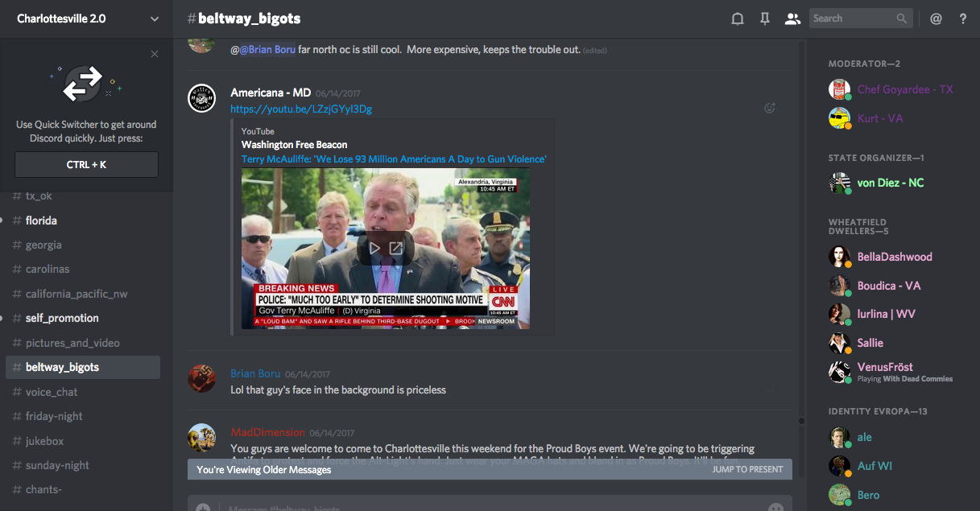Open notification settings bell icon

click(x=737, y=19)
